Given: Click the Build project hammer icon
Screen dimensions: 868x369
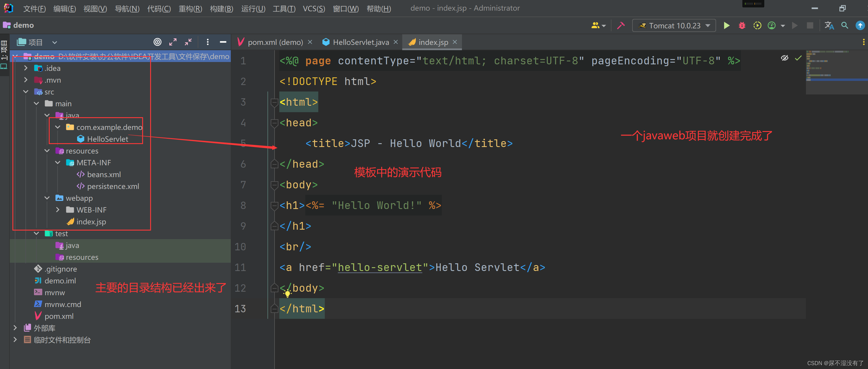Looking at the screenshot, I should coord(620,26).
